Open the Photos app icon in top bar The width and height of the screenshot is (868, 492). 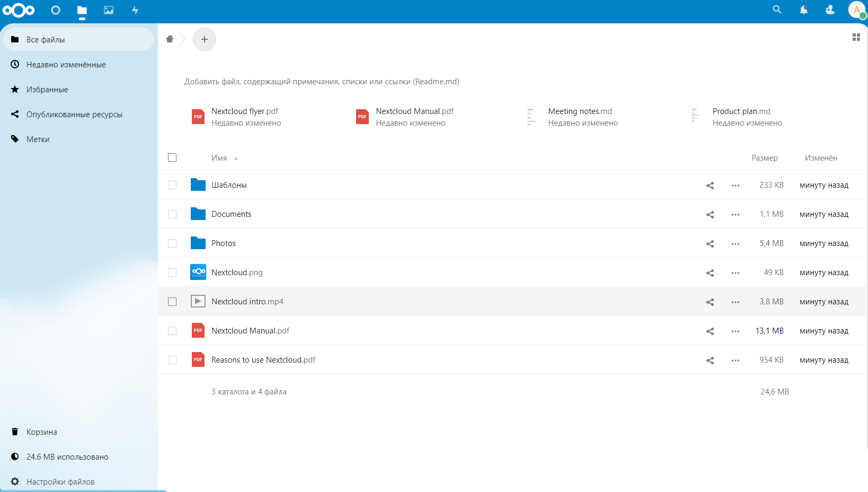click(x=109, y=10)
